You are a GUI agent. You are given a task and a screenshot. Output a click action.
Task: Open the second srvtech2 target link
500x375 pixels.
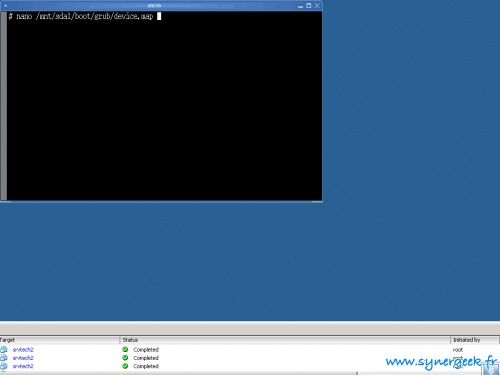(23, 358)
